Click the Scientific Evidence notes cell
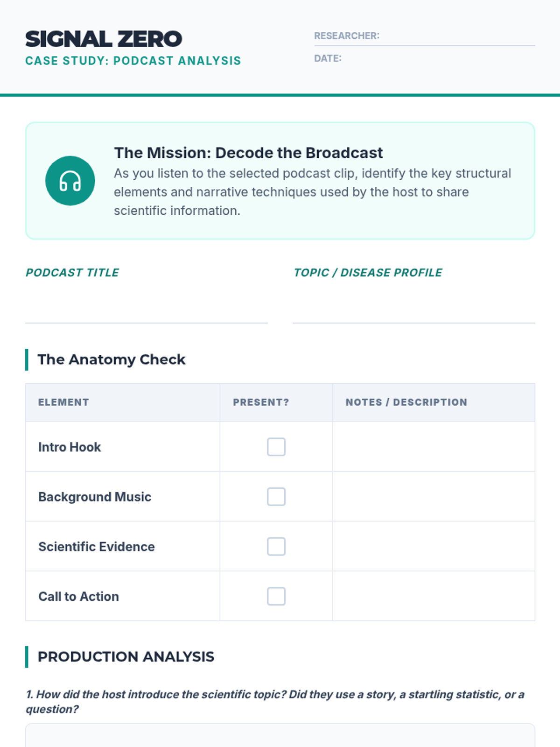 [434, 547]
